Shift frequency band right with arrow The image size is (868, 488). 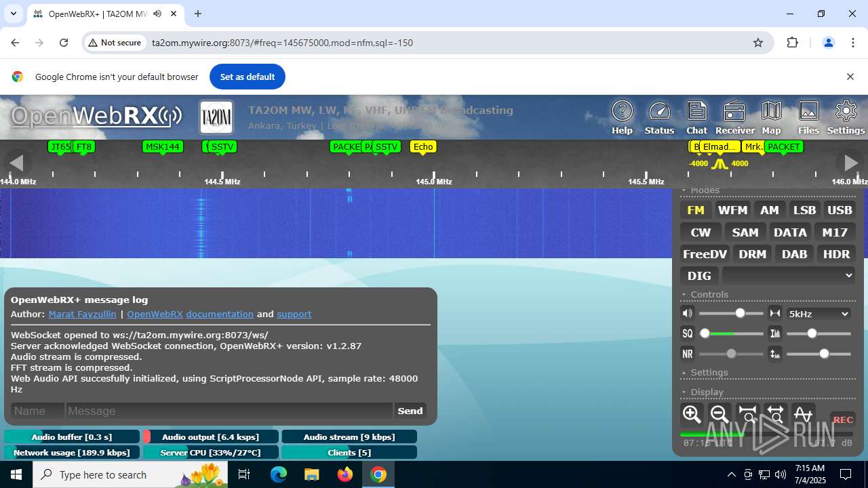tap(850, 163)
